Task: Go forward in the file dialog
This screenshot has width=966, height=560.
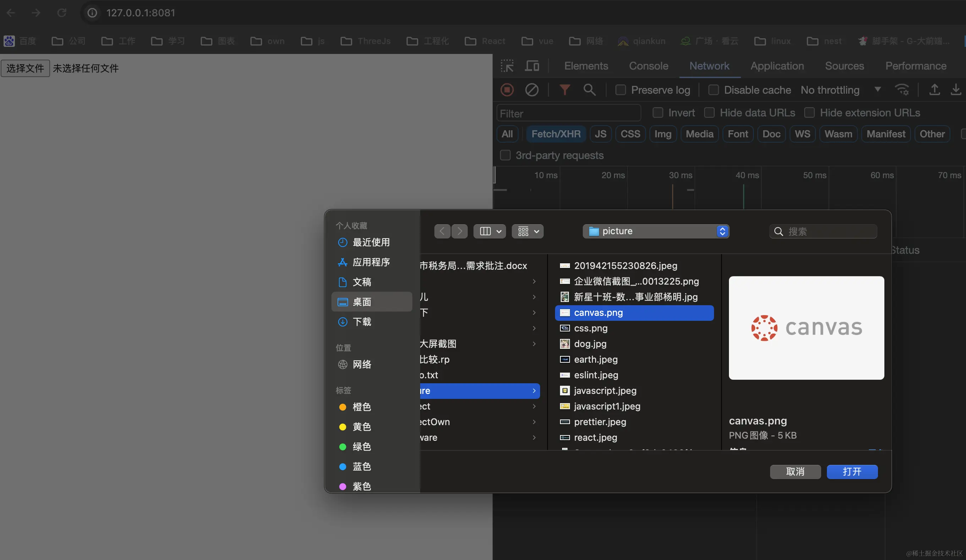Action: click(460, 231)
